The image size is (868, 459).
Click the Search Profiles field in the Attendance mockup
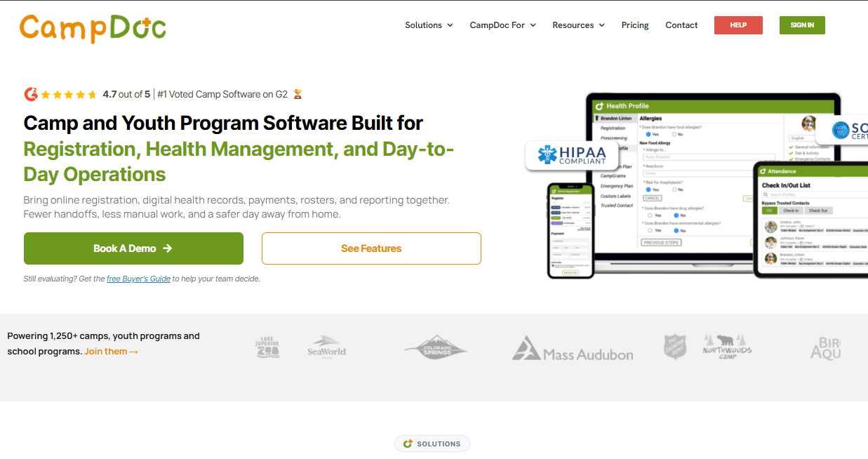[814, 194]
